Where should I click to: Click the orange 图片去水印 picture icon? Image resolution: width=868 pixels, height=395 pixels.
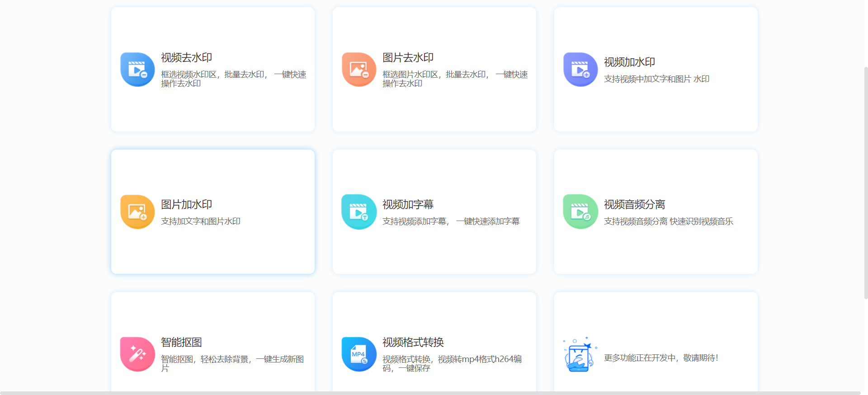tap(359, 70)
